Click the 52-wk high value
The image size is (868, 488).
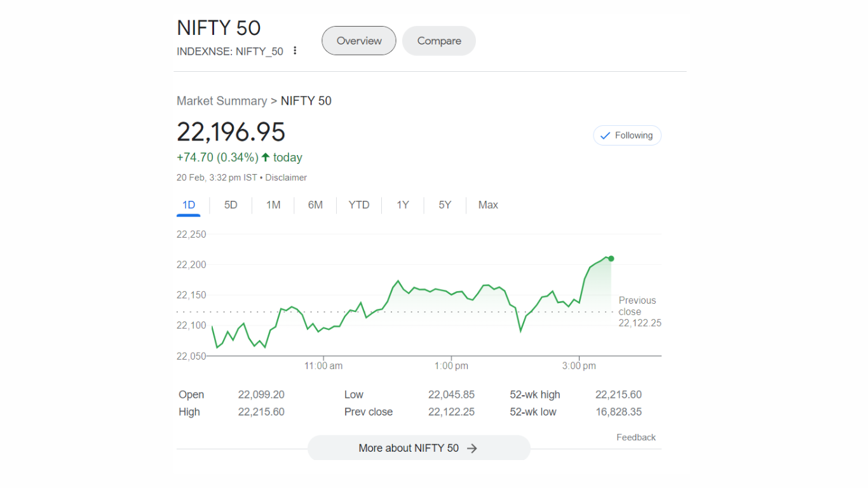click(618, 395)
